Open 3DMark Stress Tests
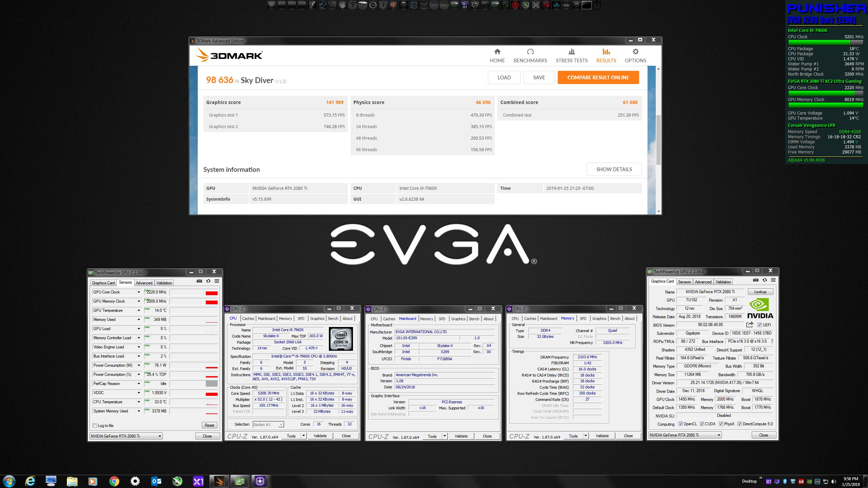 (571, 56)
